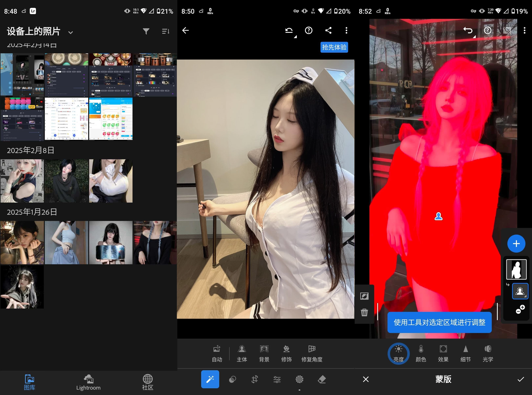Select the magic wand quick actions tool
This screenshot has width=532, height=395.
tap(210, 379)
